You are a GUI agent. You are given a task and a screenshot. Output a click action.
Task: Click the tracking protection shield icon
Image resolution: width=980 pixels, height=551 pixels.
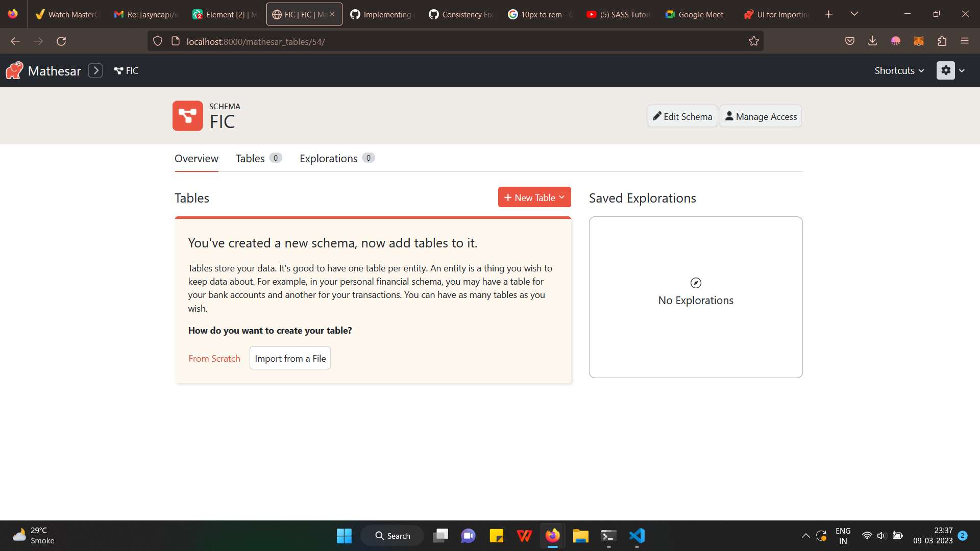click(157, 41)
